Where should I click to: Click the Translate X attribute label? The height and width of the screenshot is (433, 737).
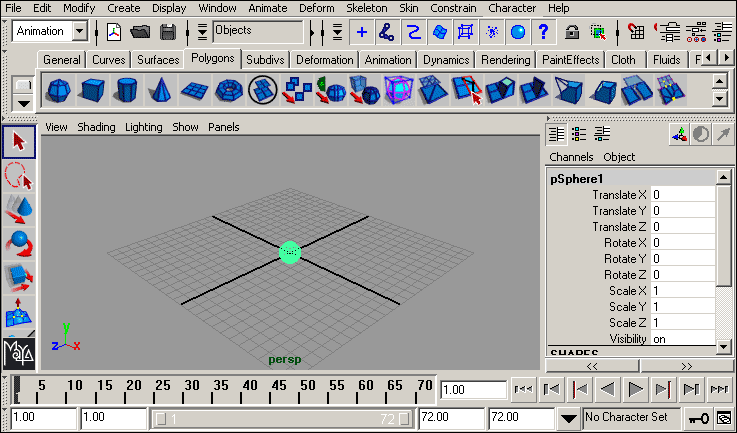point(619,195)
